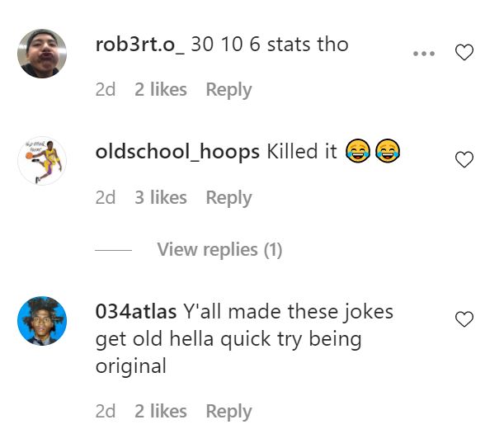Reply to rob3rt.o_'s comment
The height and width of the screenshot is (448, 504).
tap(228, 89)
